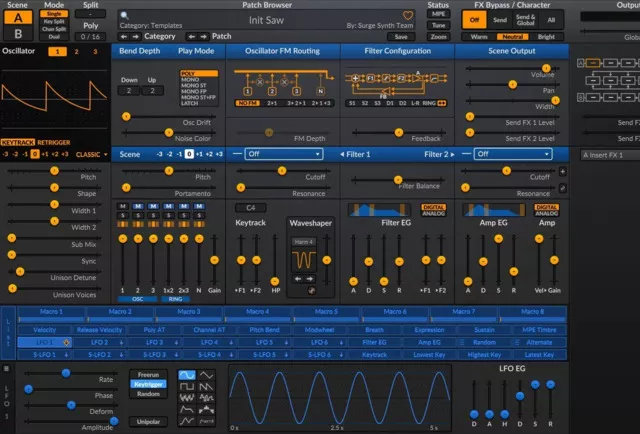
Task: Enable Retrigger for the oscillator
Action: (x=53, y=142)
